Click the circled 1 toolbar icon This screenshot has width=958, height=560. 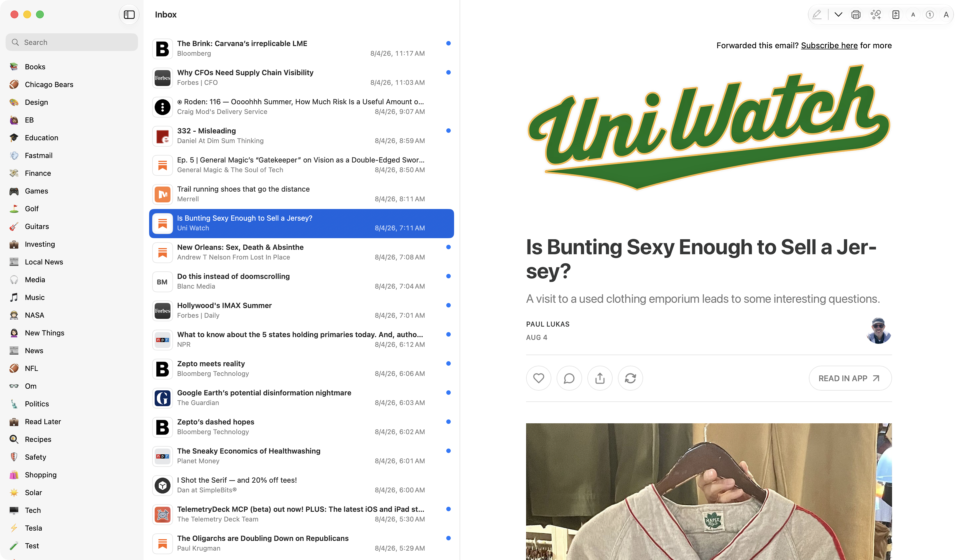(x=929, y=14)
